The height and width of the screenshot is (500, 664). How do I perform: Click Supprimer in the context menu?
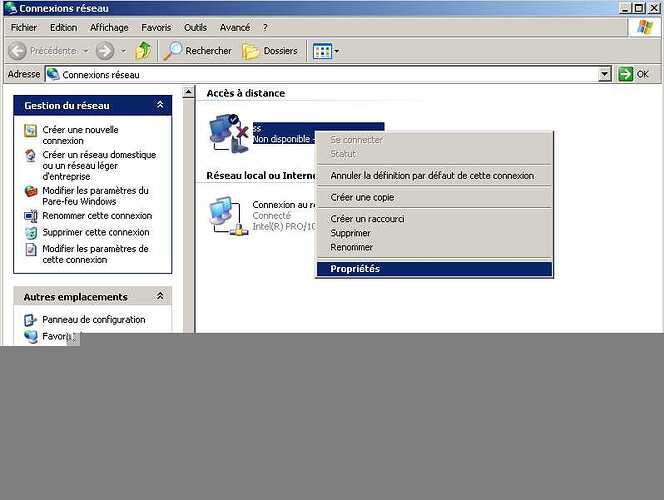click(351, 233)
